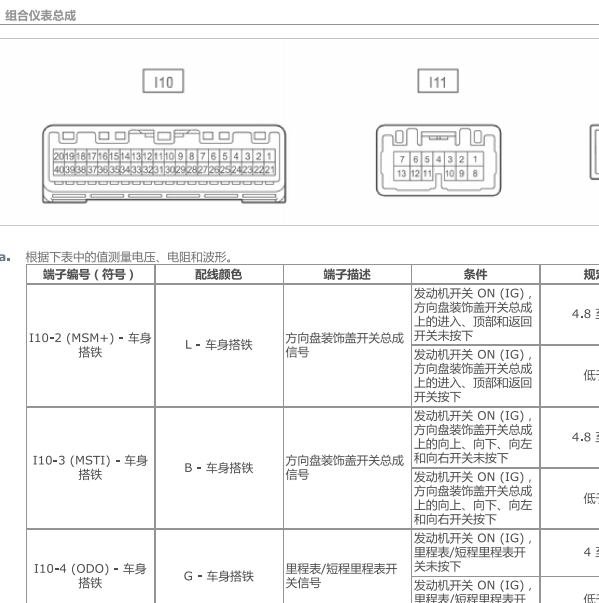Click the 配线颜色 column header

pyautogui.click(x=219, y=275)
